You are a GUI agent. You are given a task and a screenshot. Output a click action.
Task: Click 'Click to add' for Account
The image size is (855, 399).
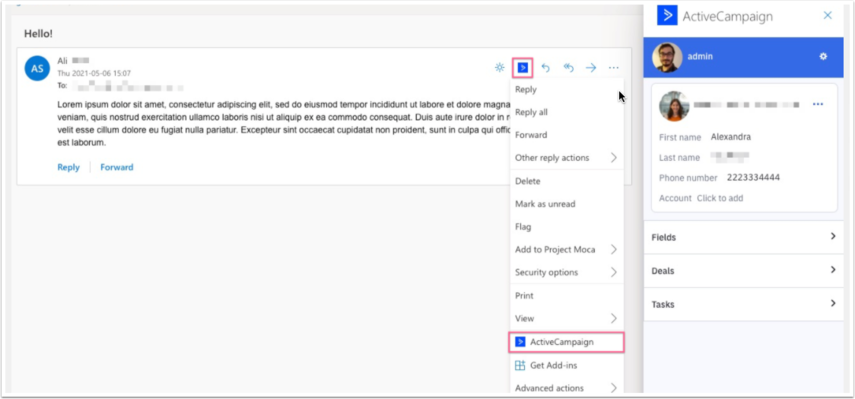[x=720, y=198]
